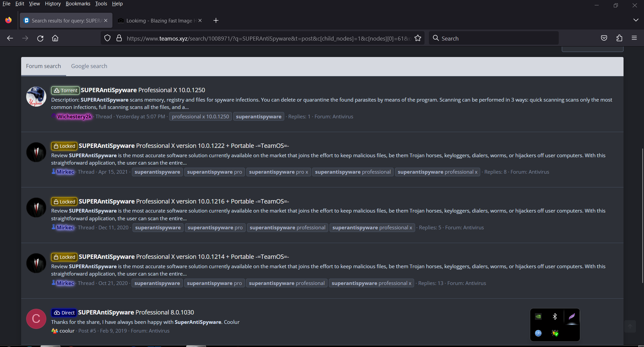
Task: Open the Firefox View icon
Action: pyautogui.click(x=8, y=20)
